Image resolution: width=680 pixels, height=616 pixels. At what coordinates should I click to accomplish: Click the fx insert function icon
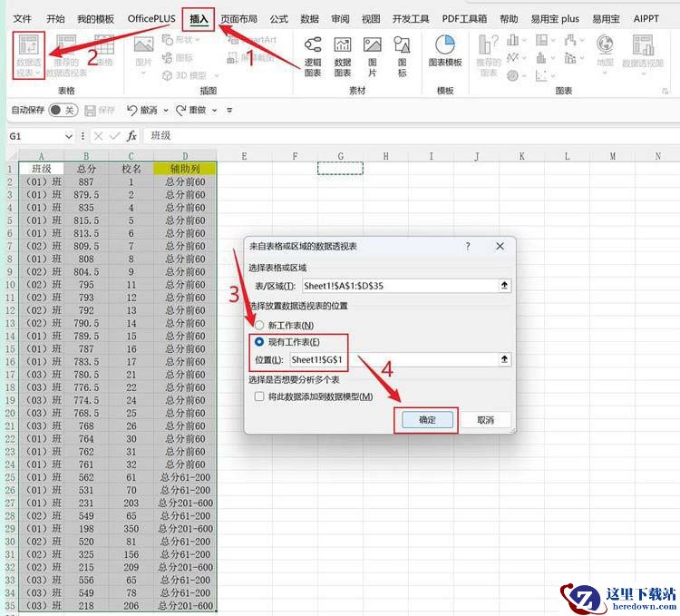coord(131,136)
